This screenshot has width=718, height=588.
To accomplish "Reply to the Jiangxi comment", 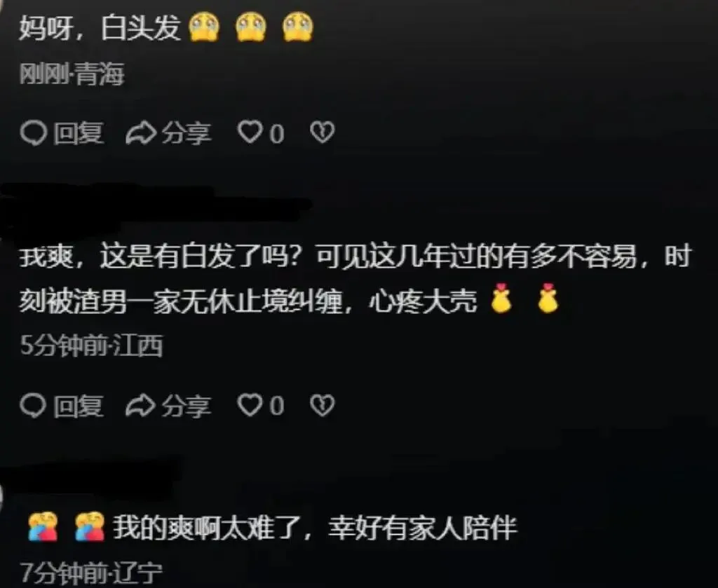I will click(62, 406).
